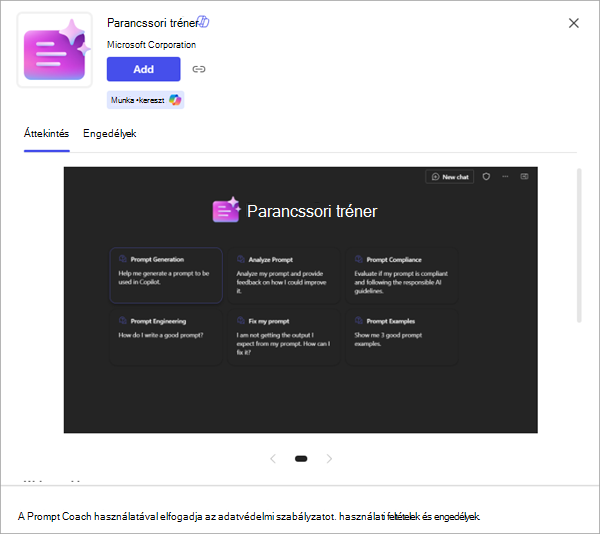Switch to the Engedélyek tab
Viewport: 600px width, 534px height.
point(110,134)
